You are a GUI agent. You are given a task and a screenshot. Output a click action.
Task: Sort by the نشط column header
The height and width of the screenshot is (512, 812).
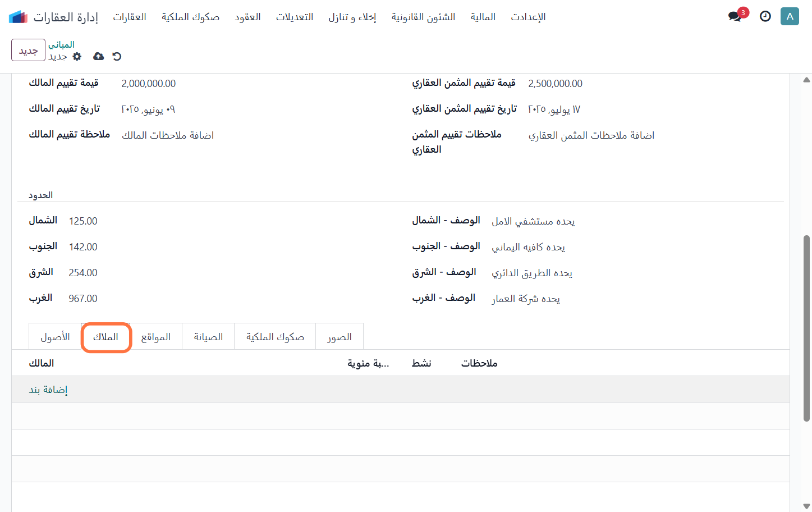421,363
